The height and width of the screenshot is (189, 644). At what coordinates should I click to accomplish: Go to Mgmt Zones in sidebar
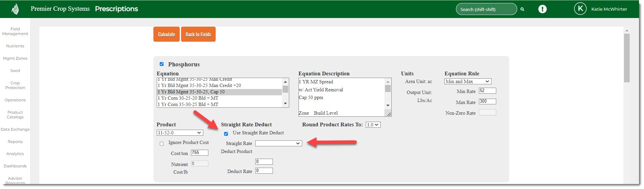(x=15, y=58)
